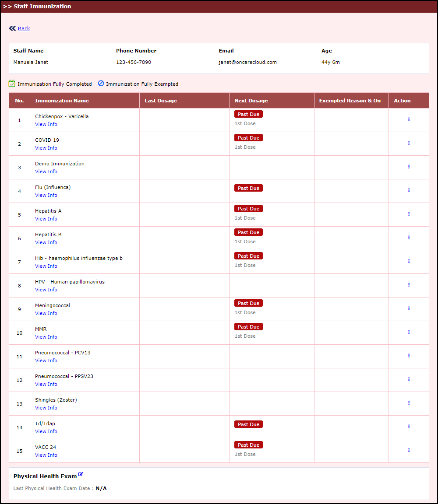The image size is (438, 504).
Task: Click the three-dot icon for Flu (Influenca)
Action: pyautogui.click(x=409, y=190)
